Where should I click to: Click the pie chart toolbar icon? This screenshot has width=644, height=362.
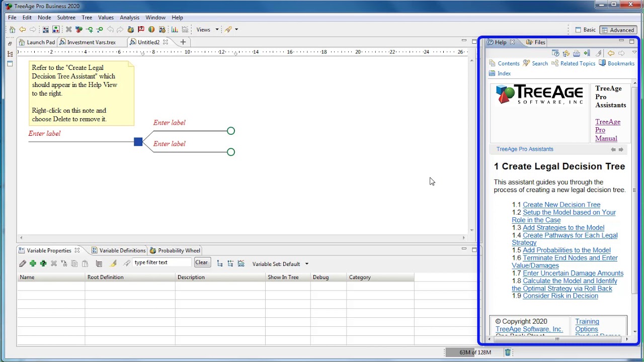coord(151,30)
